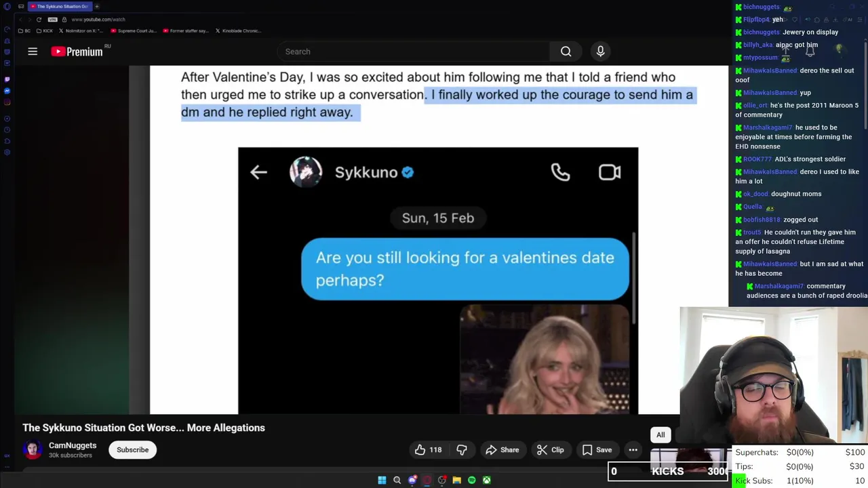The width and height of the screenshot is (868, 488).
Task: Click the valentines date message bubble
Action: tap(465, 268)
